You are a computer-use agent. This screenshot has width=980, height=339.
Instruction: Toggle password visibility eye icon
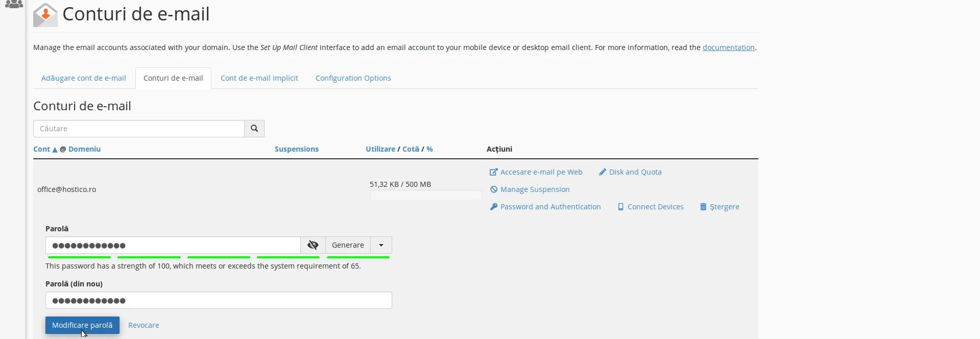pos(313,245)
